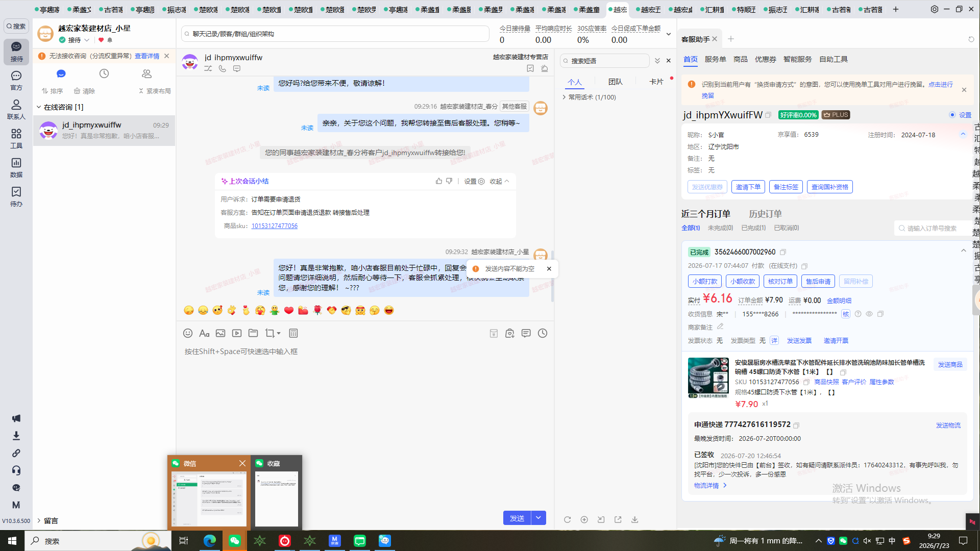Collapse the order card 3562466007002960

[964, 251]
